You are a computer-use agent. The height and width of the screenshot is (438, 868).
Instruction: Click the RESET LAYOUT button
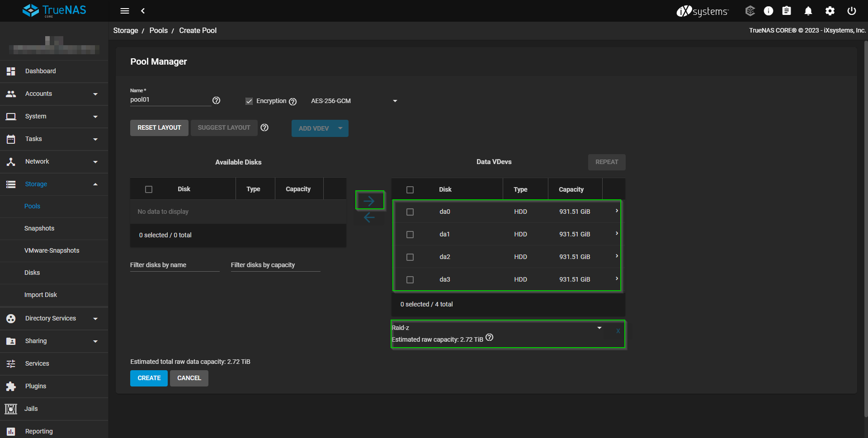(x=159, y=128)
